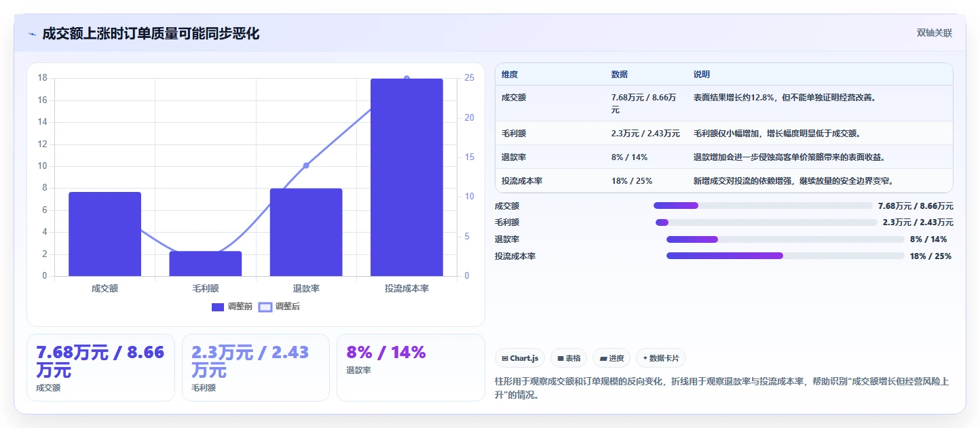This screenshot has height=428, width=980.
Task: Click the 成交额 bar in chart
Action: pos(105,234)
